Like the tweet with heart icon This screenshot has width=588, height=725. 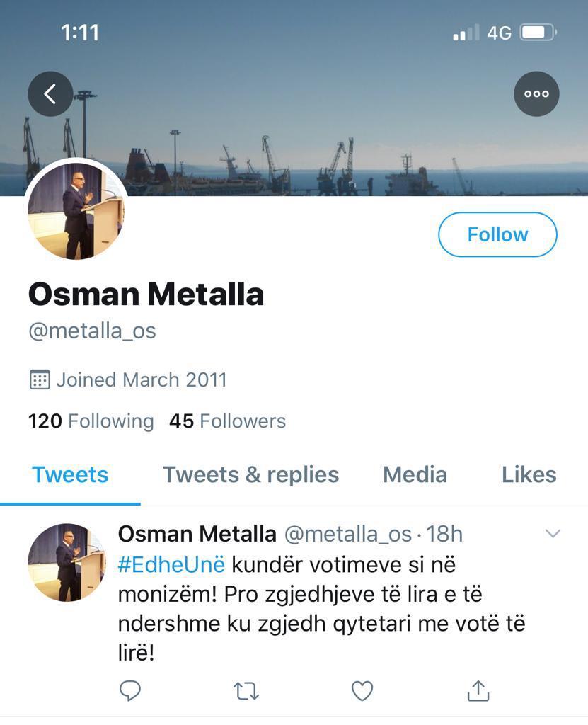[x=362, y=690]
